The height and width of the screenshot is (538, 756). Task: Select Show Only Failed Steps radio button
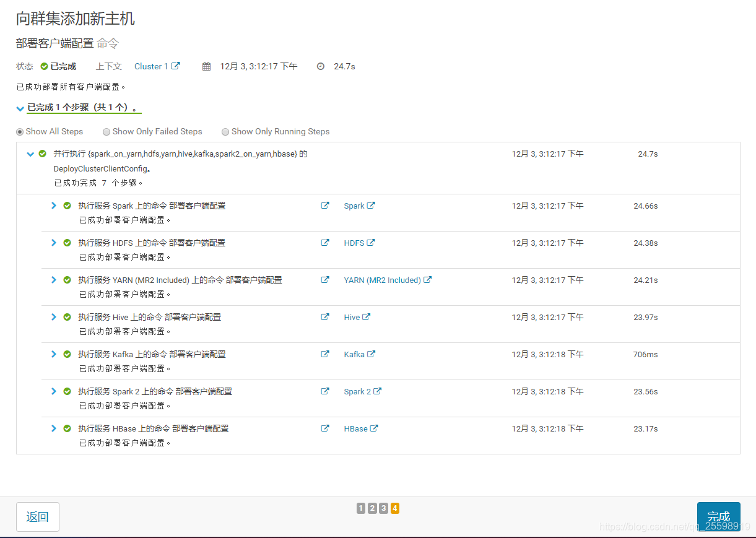tap(106, 132)
